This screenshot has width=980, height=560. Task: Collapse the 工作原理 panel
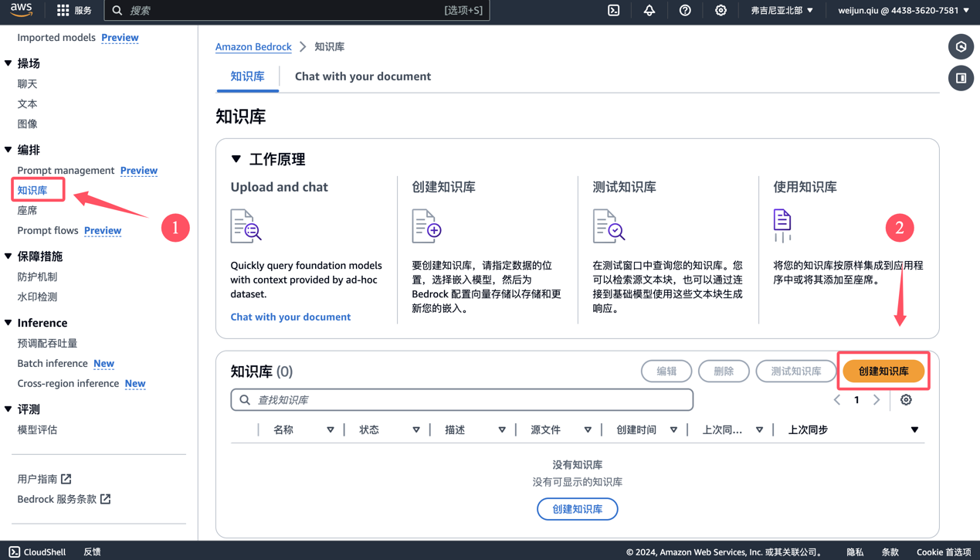(x=236, y=159)
